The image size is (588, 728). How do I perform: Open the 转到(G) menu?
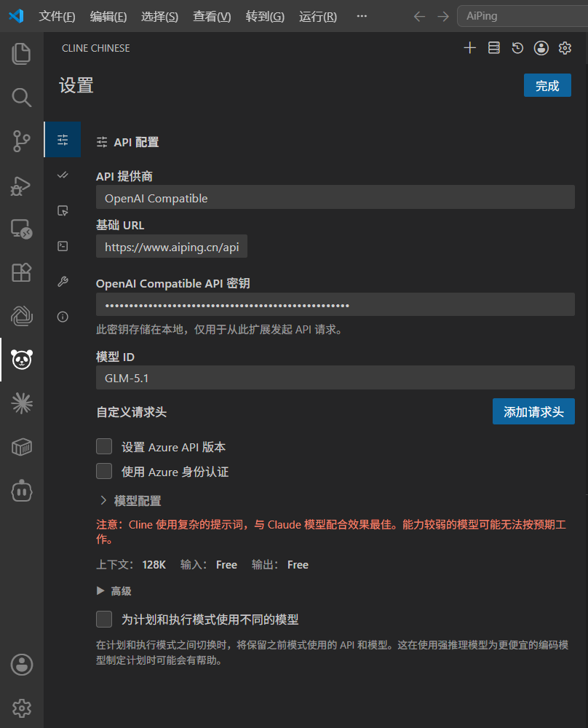(265, 17)
